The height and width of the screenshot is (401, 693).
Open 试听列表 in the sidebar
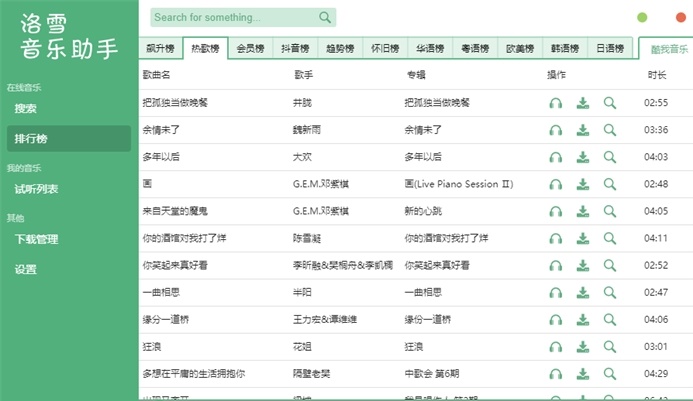36,189
